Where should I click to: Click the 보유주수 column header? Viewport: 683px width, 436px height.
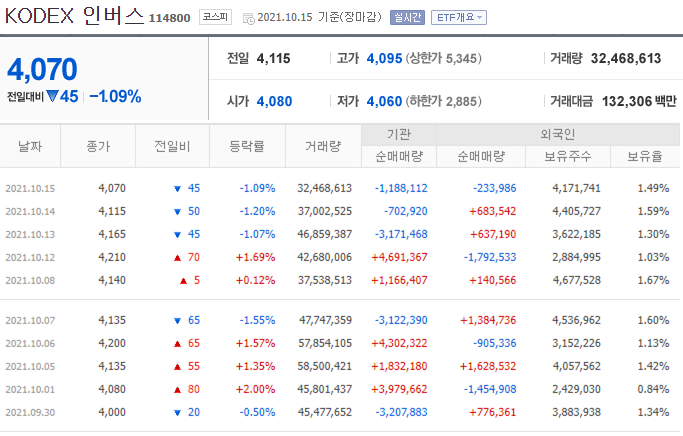[568, 156]
